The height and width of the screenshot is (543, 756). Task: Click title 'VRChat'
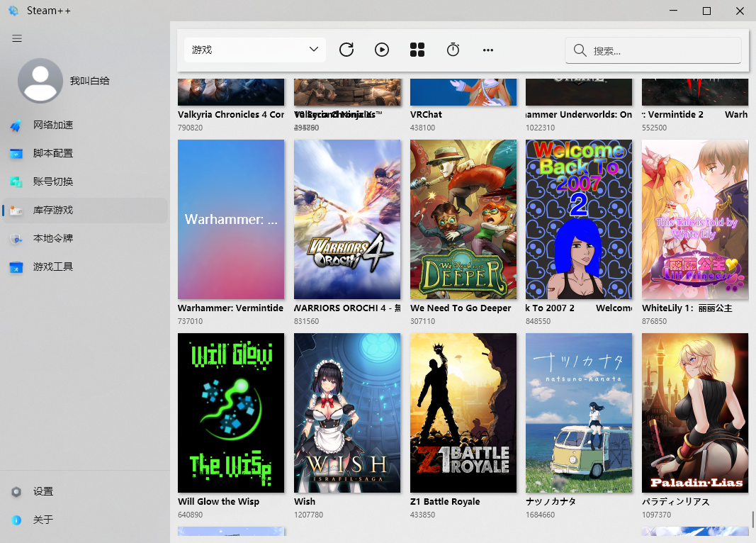[427, 115]
